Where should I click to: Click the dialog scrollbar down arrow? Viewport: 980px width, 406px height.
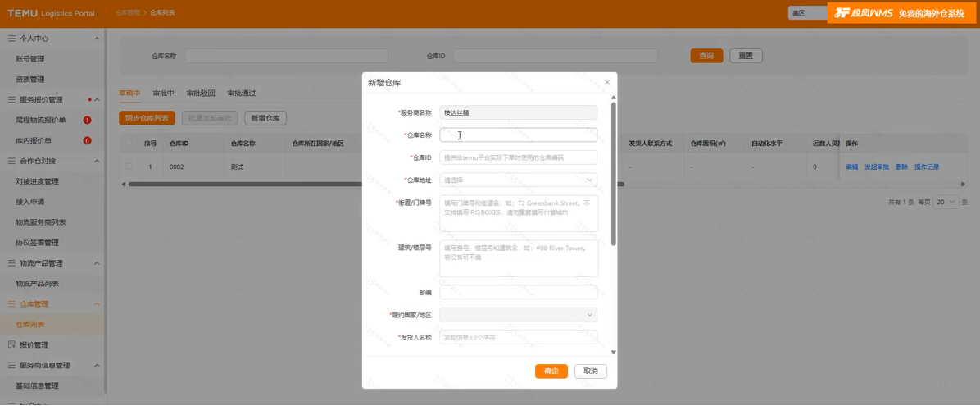(613, 352)
